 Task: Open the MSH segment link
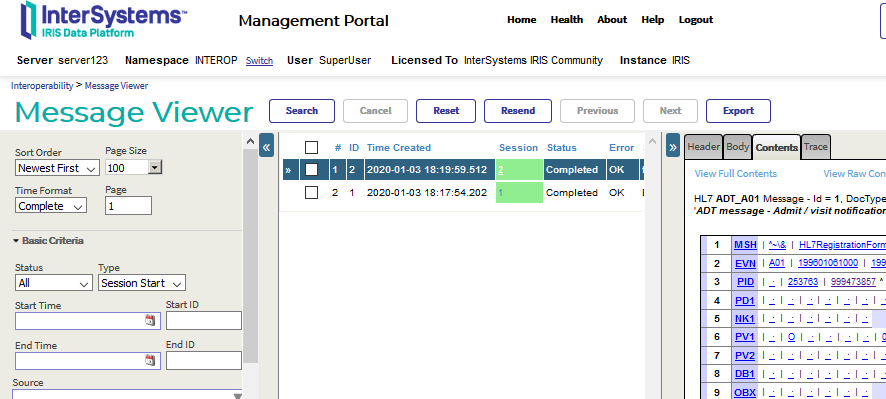coord(745,245)
